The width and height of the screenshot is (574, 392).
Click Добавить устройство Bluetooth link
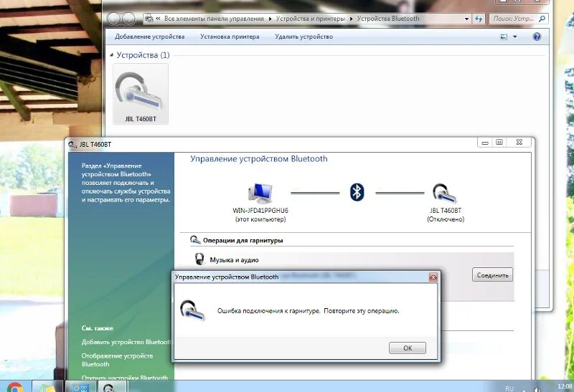(126, 343)
